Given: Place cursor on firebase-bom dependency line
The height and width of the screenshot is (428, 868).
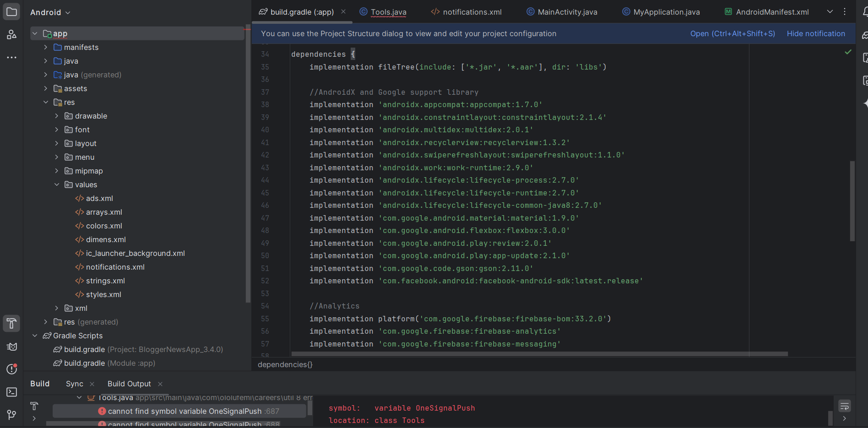Looking at the screenshot, I should [460, 319].
